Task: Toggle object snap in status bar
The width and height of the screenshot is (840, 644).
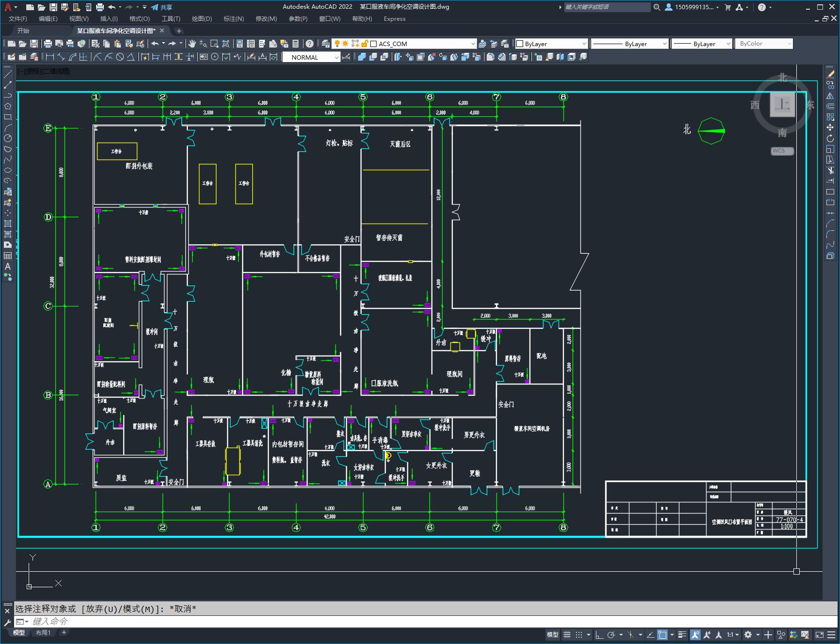Action: click(662, 634)
